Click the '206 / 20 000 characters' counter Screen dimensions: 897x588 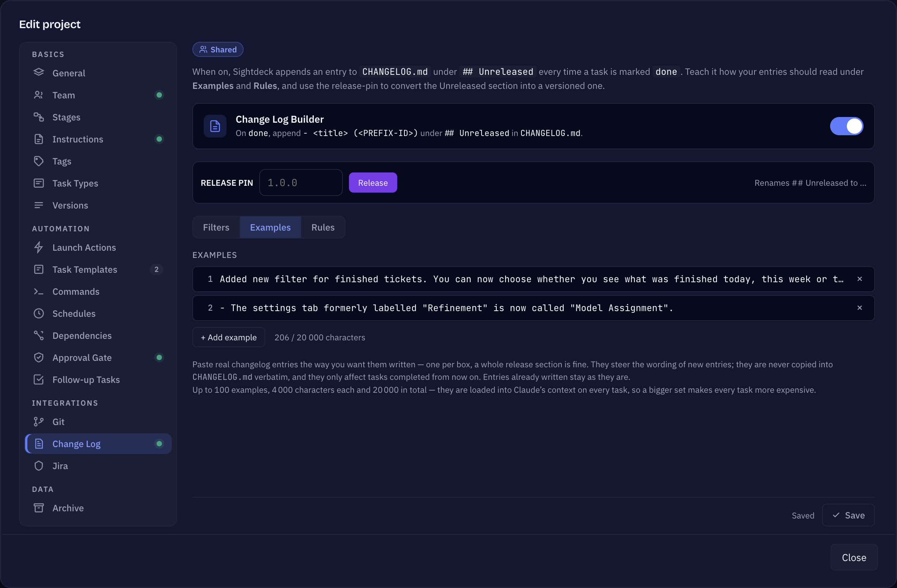point(320,337)
